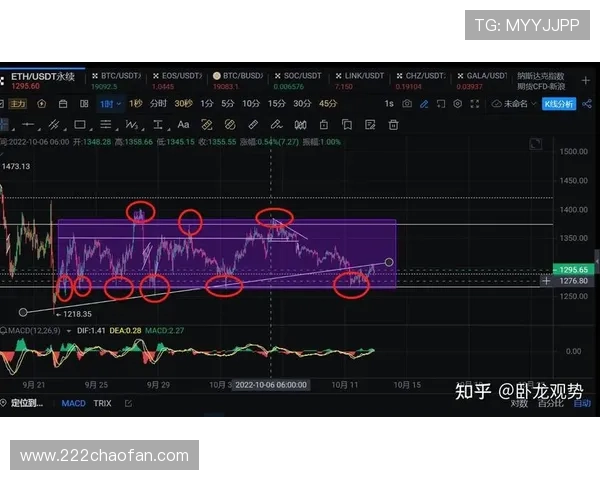The width and height of the screenshot is (600, 480).
Task: Click the 1295.65 current price label
Action: (x=573, y=271)
